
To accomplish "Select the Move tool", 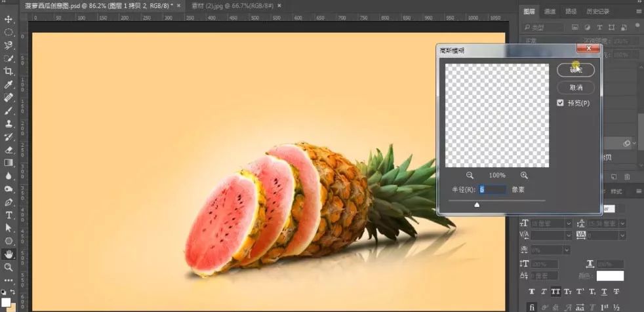I will pyautogui.click(x=9, y=19).
